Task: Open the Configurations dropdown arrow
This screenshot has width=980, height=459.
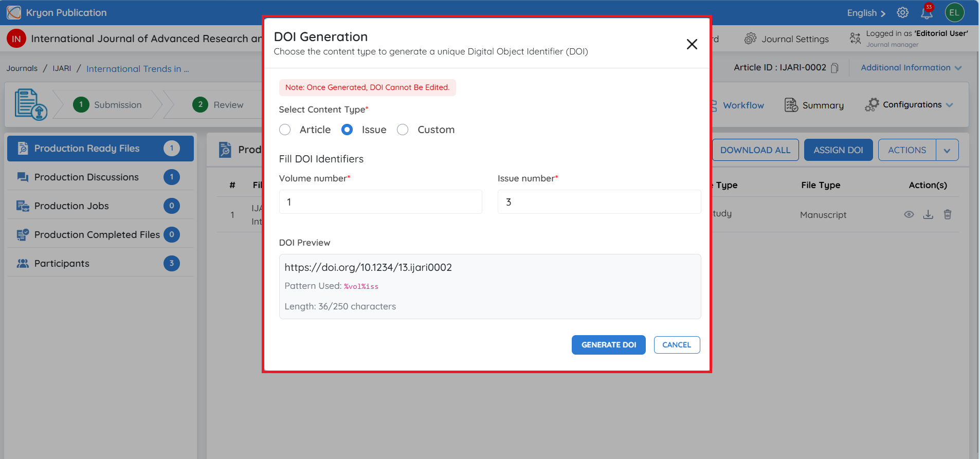Action: [x=949, y=105]
